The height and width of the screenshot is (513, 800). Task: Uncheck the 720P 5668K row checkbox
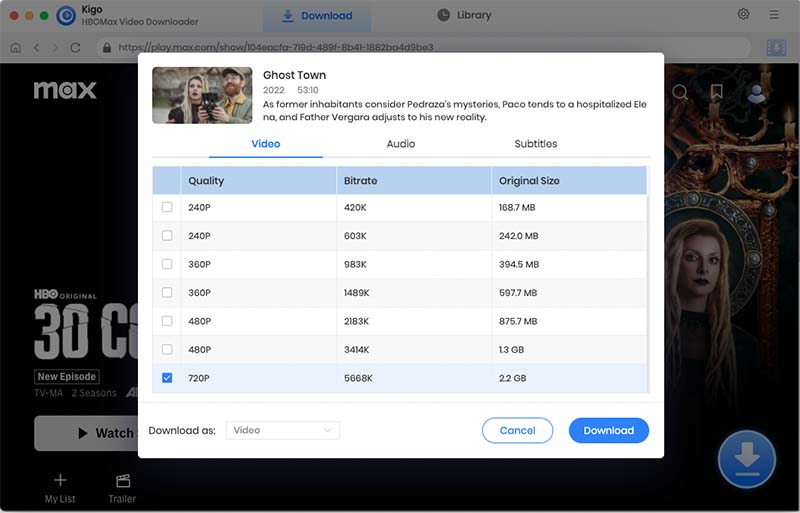(x=167, y=378)
